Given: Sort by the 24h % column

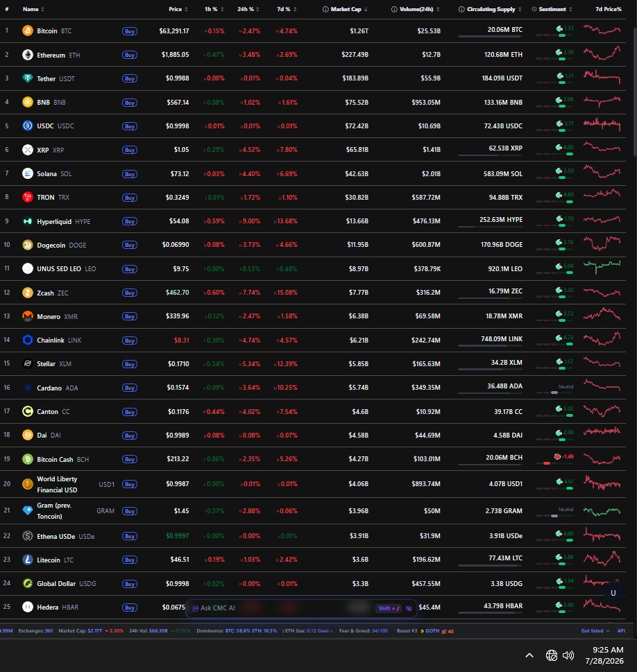Looking at the screenshot, I should 248,9.
